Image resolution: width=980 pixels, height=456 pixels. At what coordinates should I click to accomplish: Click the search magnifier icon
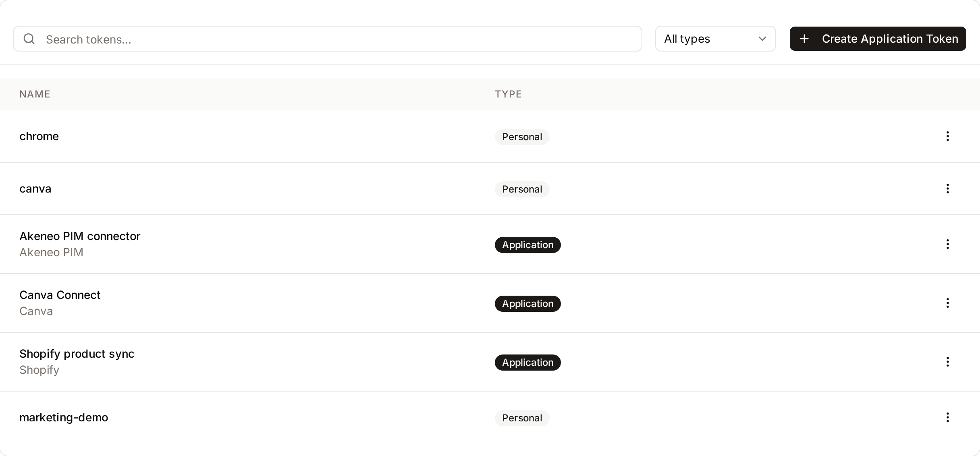tap(29, 39)
